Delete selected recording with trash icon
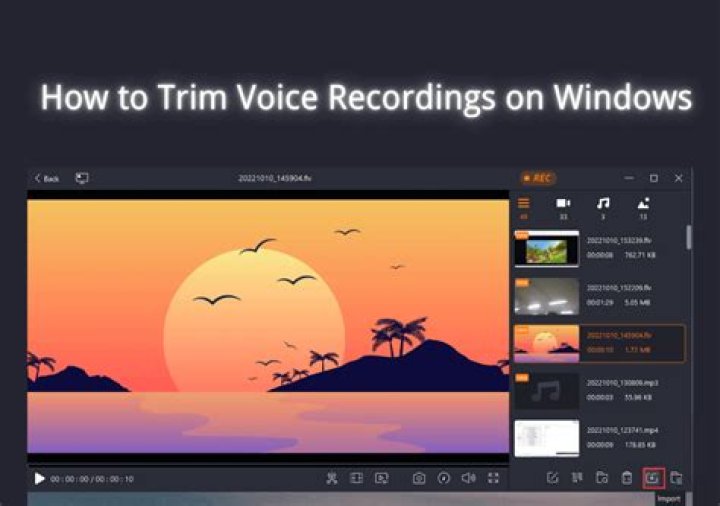This screenshot has height=506, width=720. (x=627, y=478)
